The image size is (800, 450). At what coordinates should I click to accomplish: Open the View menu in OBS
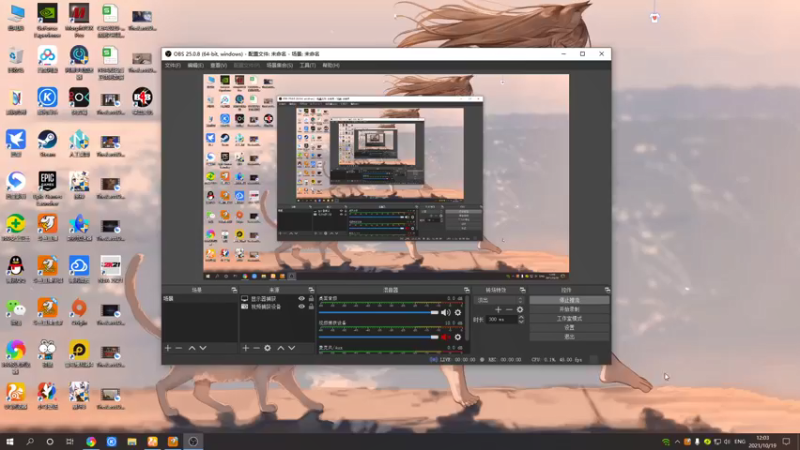[218, 65]
